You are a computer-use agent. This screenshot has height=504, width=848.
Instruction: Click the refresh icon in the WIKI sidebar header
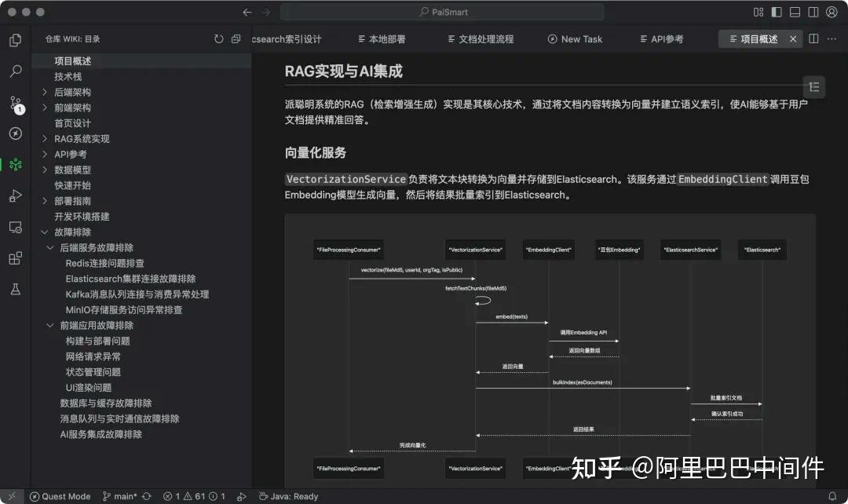[x=218, y=38]
